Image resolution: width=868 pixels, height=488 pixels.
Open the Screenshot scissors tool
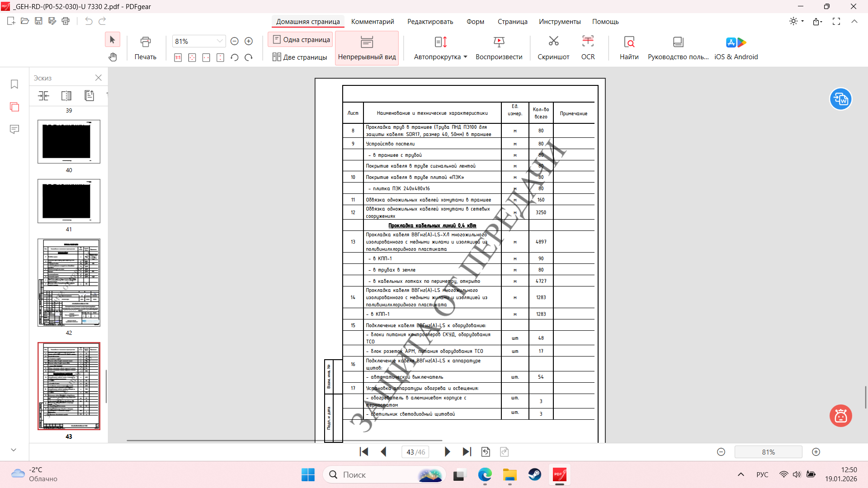553,42
